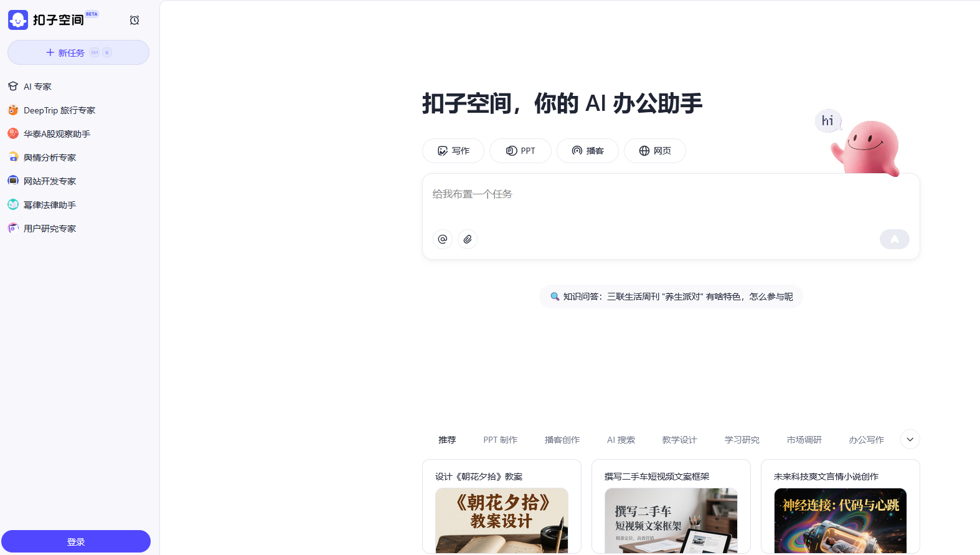The image size is (980, 555).
Task: Select 网站开发专家 in the sidebar
Action: point(78,181)
